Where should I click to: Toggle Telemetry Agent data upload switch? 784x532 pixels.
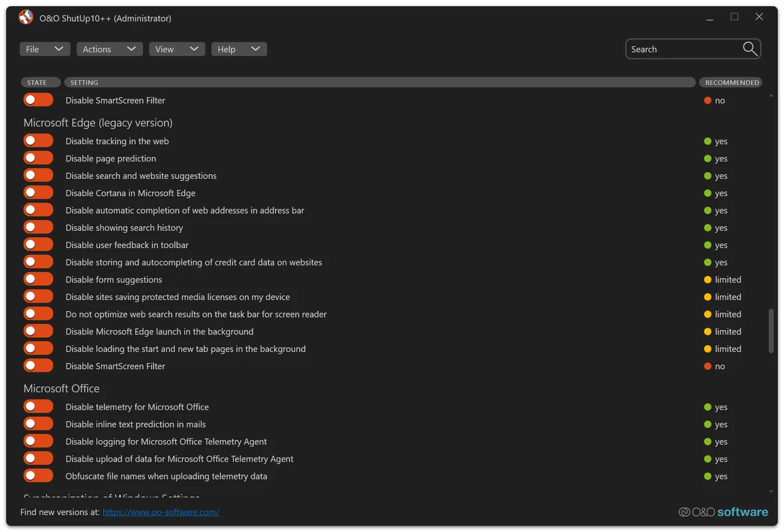coord(38,458)
